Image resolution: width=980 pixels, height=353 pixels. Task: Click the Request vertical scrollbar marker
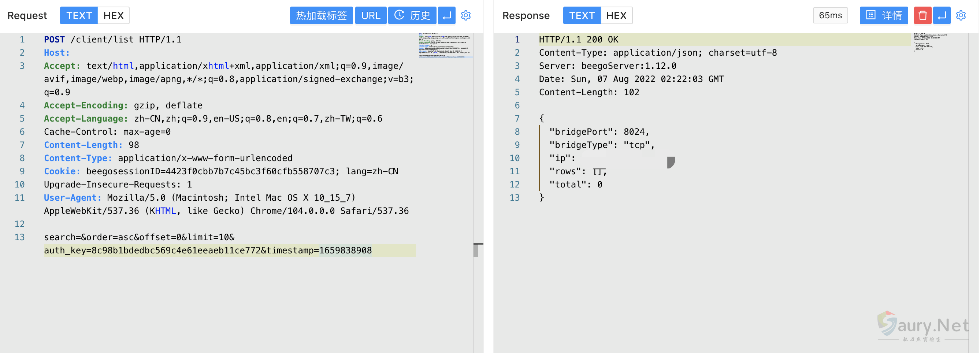pyautogui.click(x=476, y=250)
